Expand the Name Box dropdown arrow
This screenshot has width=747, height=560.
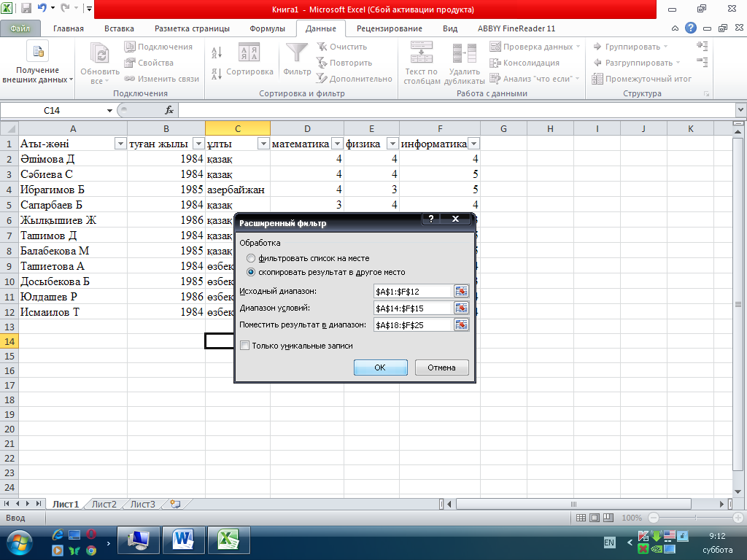109,110
